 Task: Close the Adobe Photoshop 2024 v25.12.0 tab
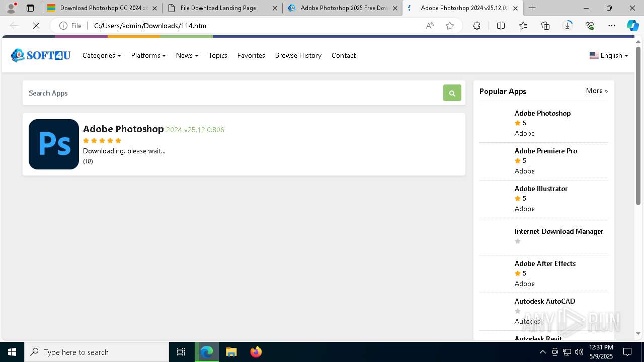click(515, 8)
